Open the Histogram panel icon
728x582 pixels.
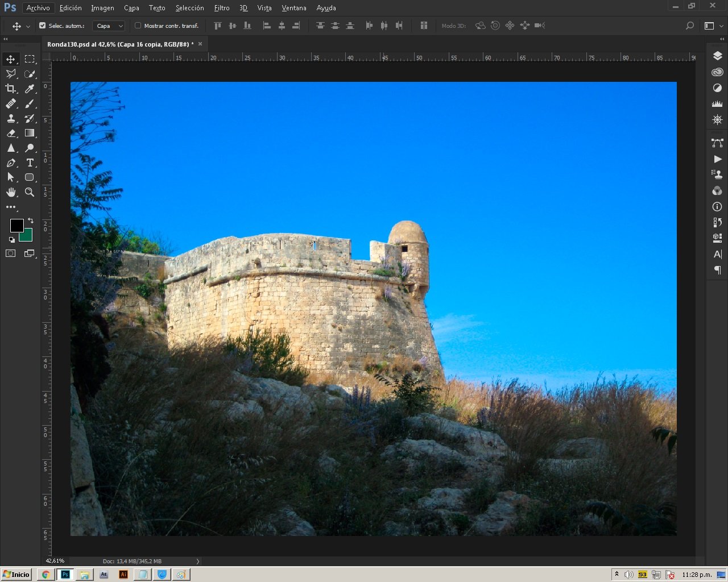(x=717, y=104)
